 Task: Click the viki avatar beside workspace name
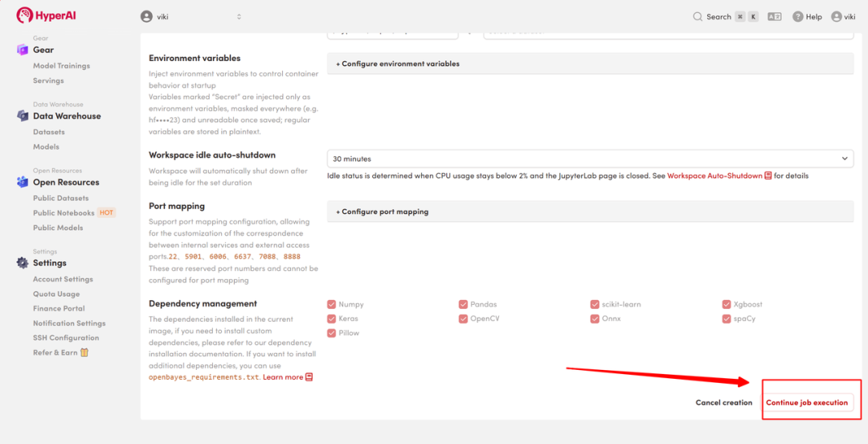(146, 17)
